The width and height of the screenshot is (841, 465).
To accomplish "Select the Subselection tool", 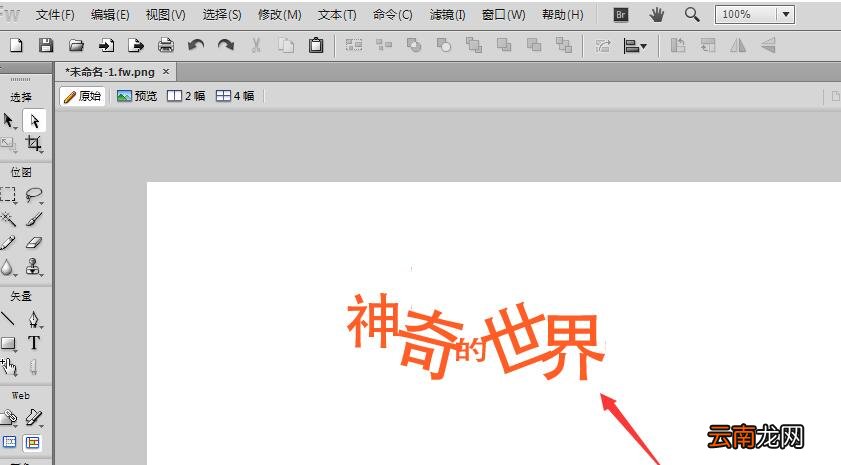I will click(x=34, y=121).
